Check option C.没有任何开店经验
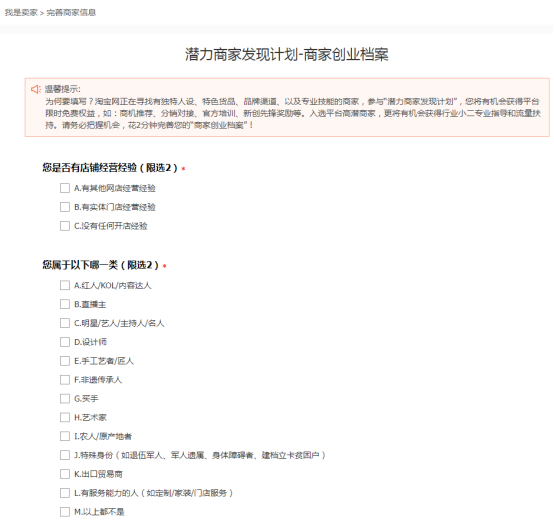Image resolution: width=554 pixels, height=521 pixels. 65,226
